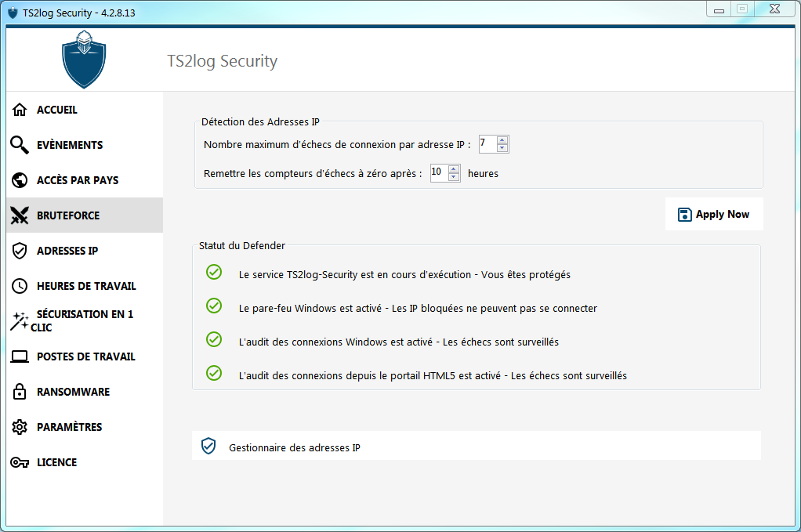Screen dimensions: 801x532
Task: Click green check for audit portail HTML5
Action: 214,373
